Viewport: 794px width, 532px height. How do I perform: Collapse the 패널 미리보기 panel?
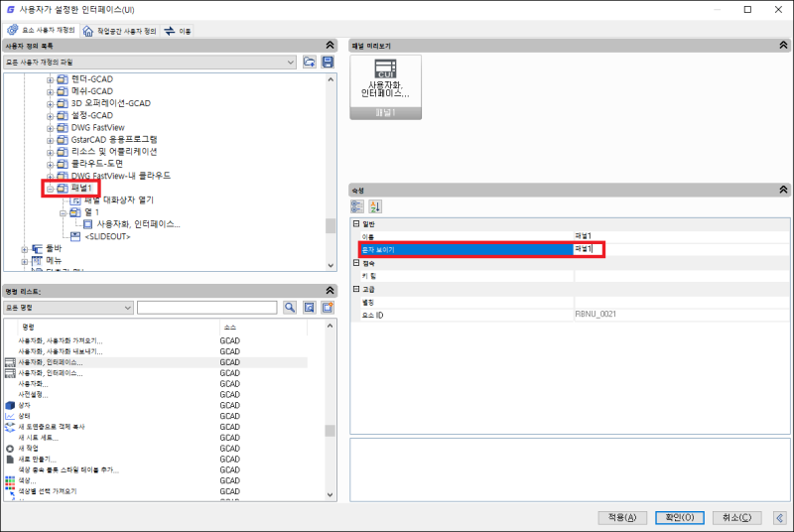(x=783, y=46)
